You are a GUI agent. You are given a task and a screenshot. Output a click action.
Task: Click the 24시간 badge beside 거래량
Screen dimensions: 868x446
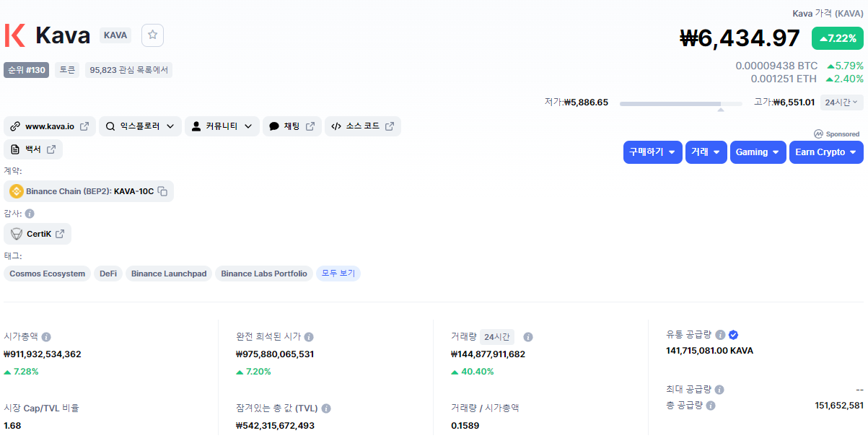tap(497, 337)
